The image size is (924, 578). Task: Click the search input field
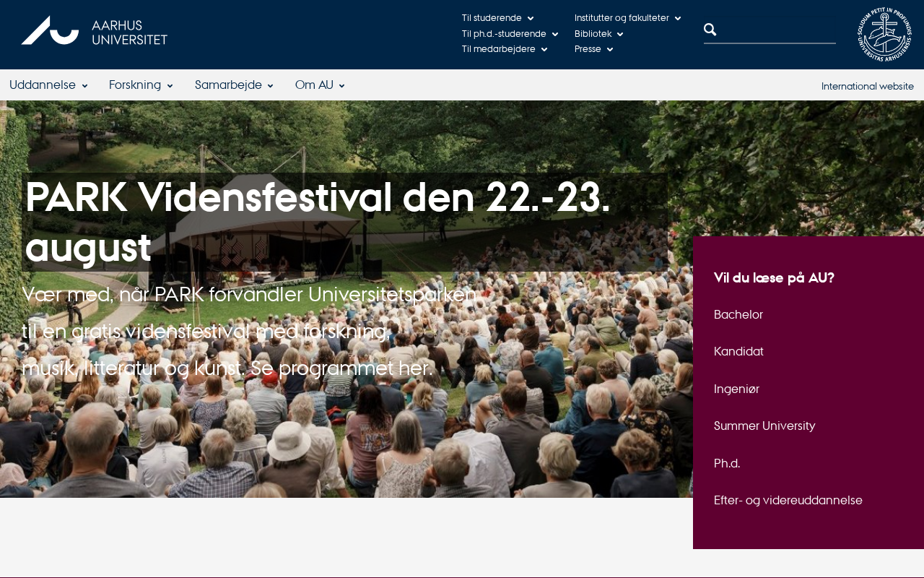[x=777, y=30]
